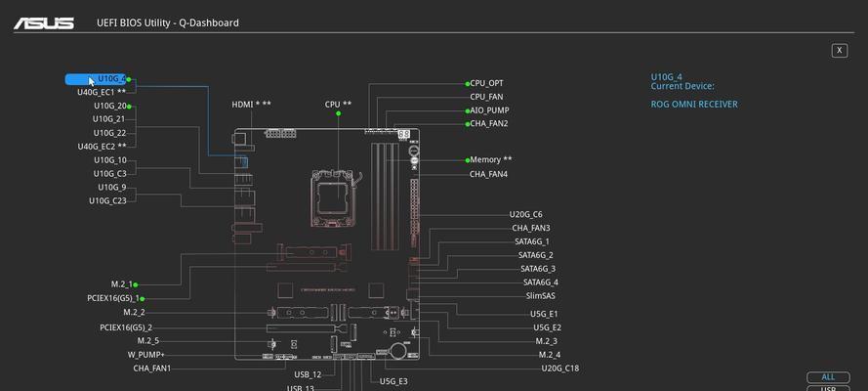Image resolution: width=868 pixels, height=391 pixels.
Task: Select the M.2_5 slot label
Action: pos(147,340)
